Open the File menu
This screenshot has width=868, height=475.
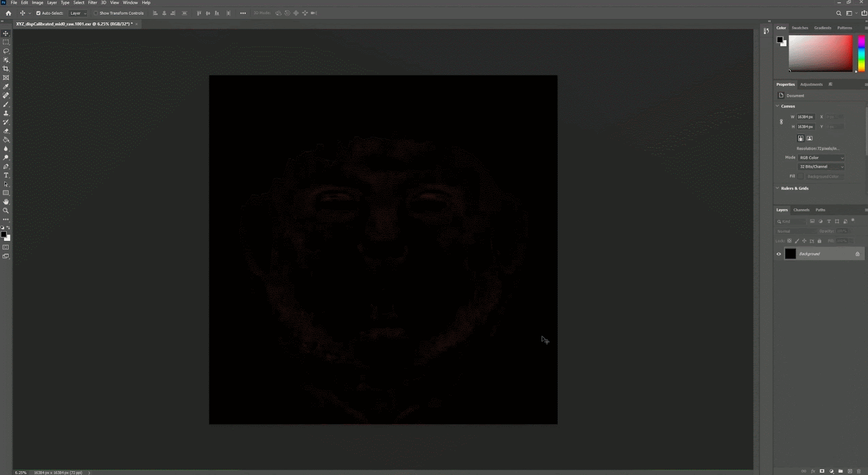pyautogui.click(x=14, y=3)
